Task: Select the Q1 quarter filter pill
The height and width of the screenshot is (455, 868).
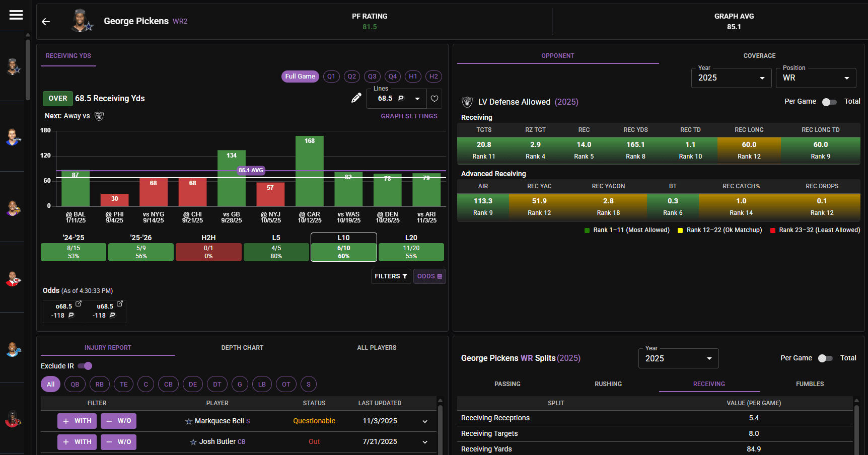Action: [x=331, y=77]
